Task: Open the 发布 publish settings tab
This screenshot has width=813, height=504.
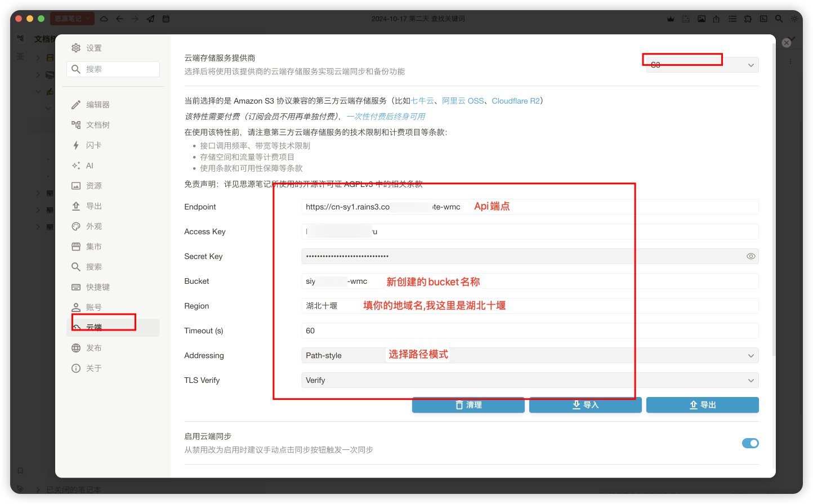Action: 113,348
